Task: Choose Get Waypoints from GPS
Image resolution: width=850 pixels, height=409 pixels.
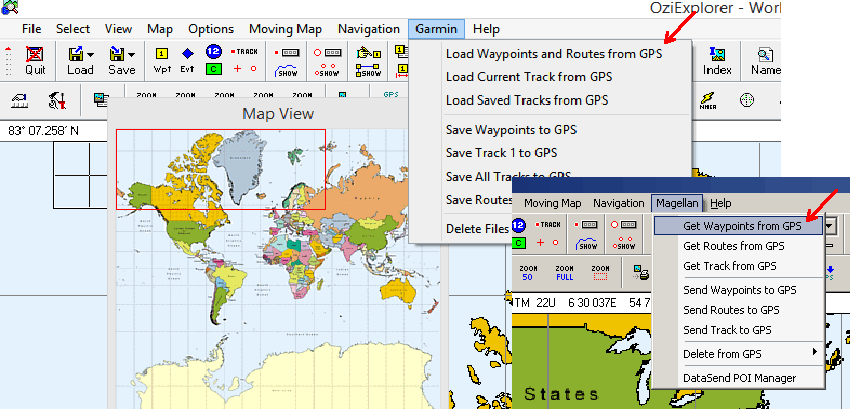Action: pos(738,226)
